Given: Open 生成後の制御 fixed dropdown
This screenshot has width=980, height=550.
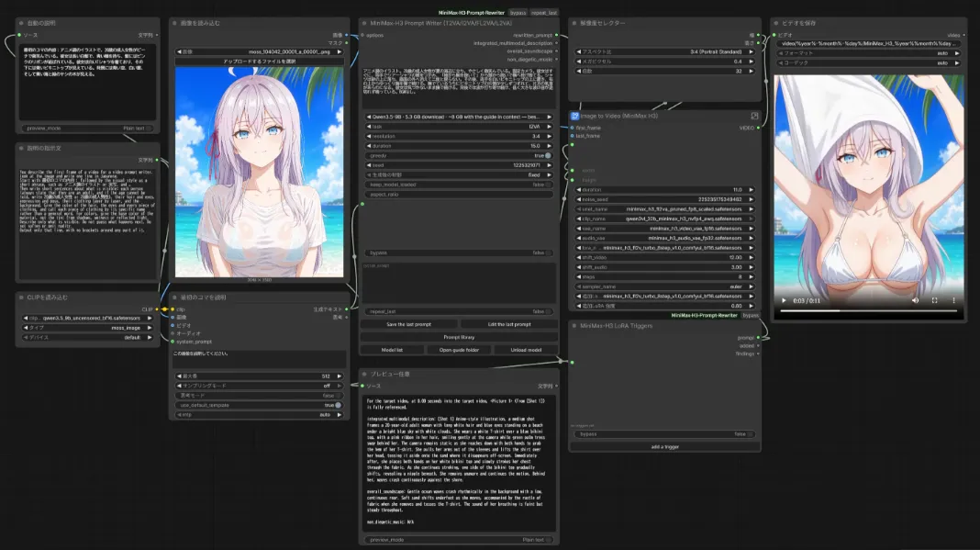Looking at the screenshot, I should 459,174.
